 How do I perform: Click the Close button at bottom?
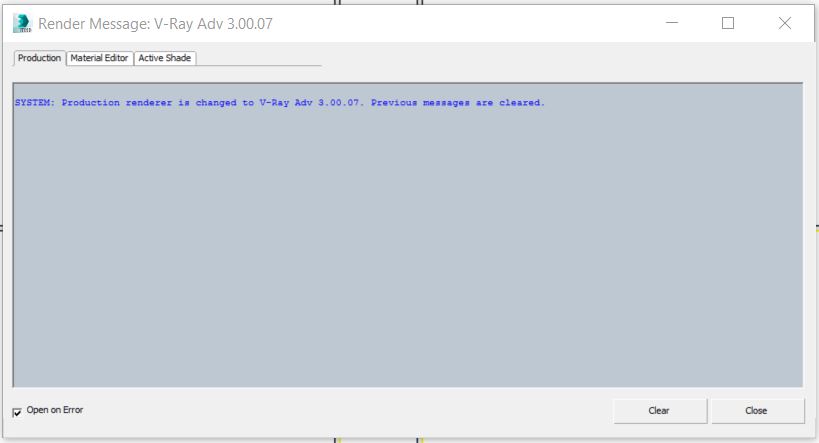coord(757,411)
